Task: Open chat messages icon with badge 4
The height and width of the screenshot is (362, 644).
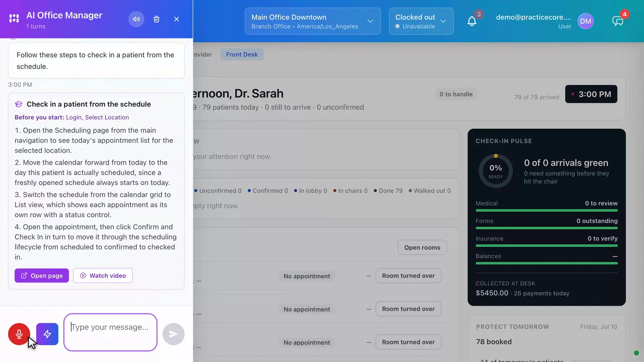Action: pyautogui.click(x=617, y=21)
